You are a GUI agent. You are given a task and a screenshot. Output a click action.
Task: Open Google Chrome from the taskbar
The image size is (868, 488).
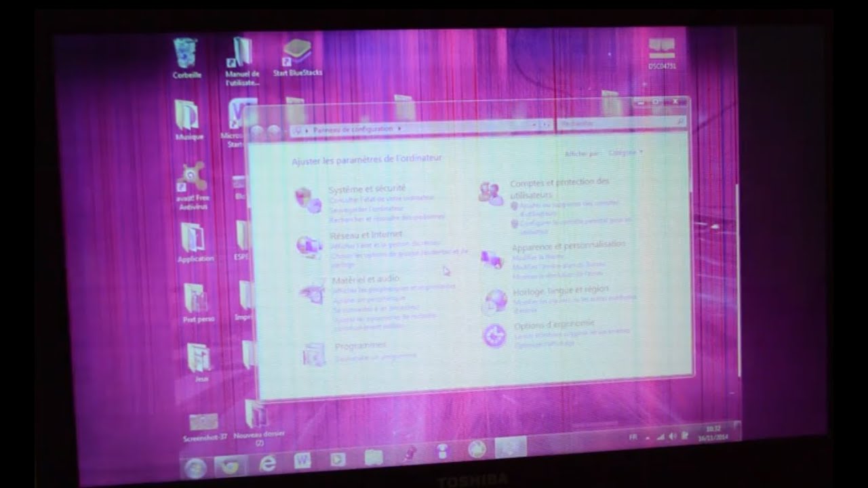[x=231, y=465]
